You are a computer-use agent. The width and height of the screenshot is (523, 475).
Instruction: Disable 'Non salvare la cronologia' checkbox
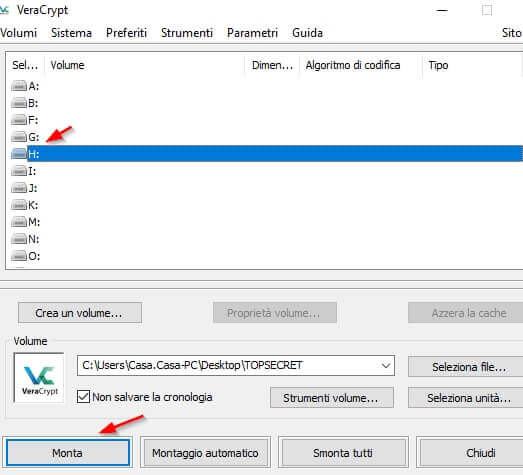point(83,397)
